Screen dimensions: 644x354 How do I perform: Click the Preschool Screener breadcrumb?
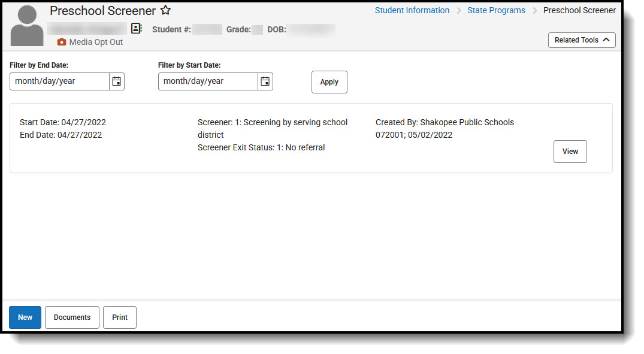[579, 10]
